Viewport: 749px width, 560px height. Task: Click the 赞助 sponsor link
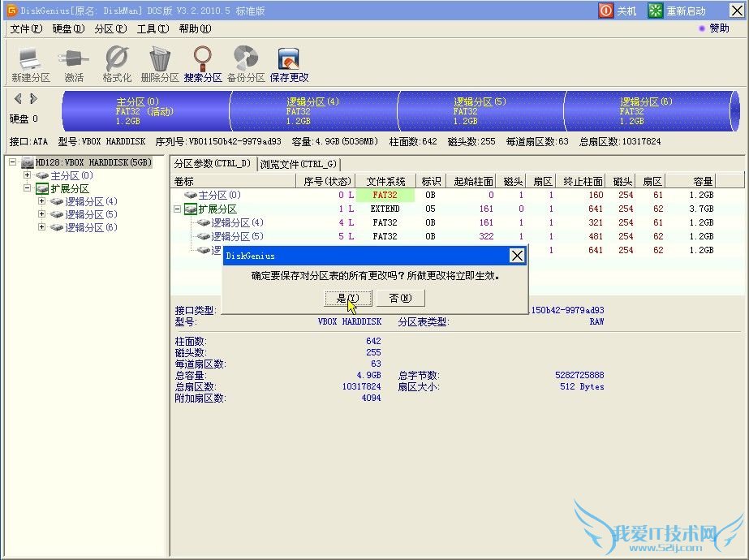pyautogui.click(x=719, y=28)
